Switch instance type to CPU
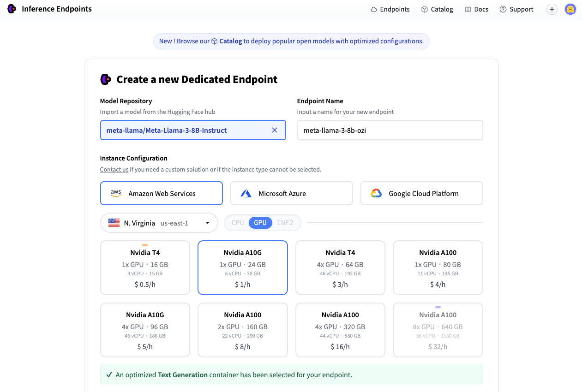Viewport: 582px width, 392px height. pos(238,223)
